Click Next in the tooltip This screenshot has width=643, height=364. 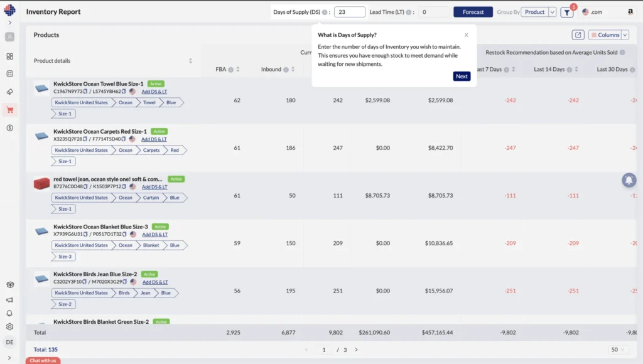[462, 76]
